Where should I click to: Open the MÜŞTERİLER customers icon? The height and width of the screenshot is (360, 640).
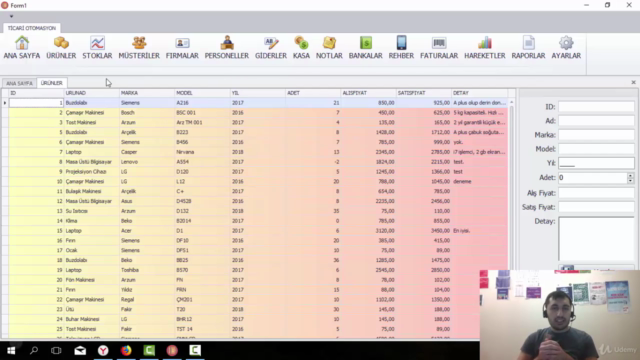coord(139,48)
